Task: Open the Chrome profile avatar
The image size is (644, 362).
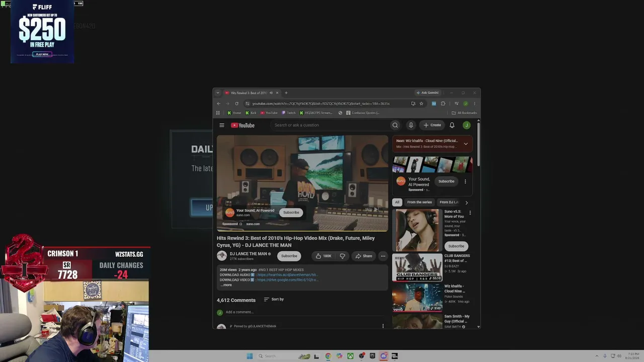Action: tap(465, 104)
